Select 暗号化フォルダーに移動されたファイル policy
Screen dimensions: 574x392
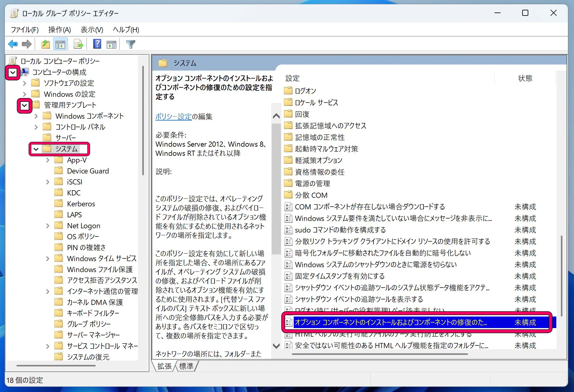pyautogui.click(x=383, y=253)
